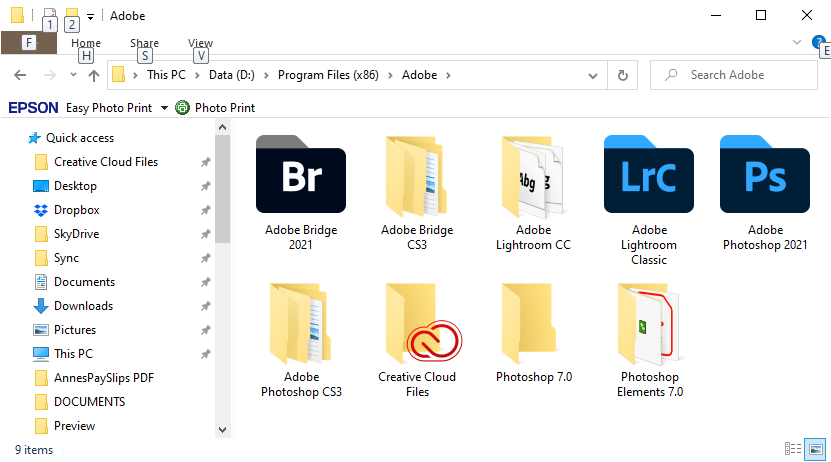Open the Customize Quick Access Toolbar dropdown
Image resolution: width=831 pixels, height=462 pixels.
click(91, 16)
